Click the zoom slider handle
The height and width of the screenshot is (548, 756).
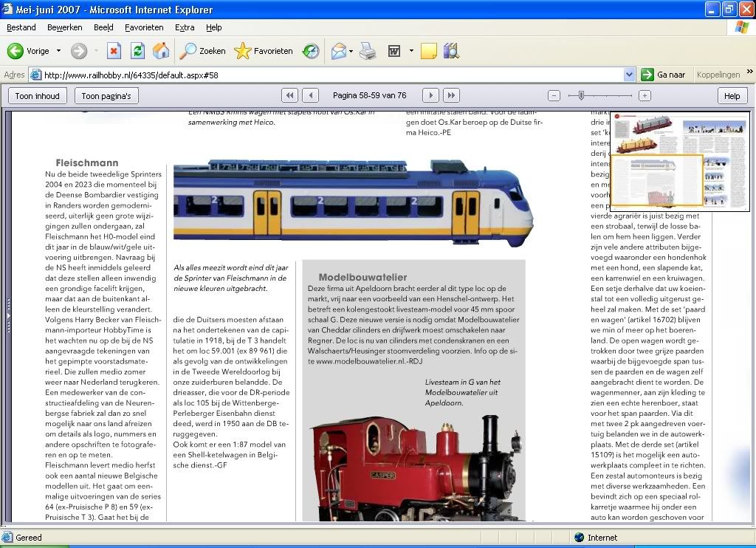tap(582, 95)
